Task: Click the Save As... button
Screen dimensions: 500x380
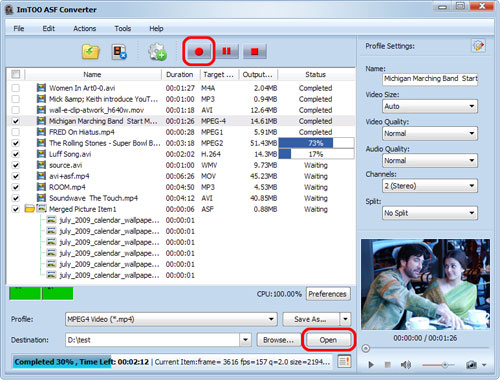Action: [x=311, y=319]
